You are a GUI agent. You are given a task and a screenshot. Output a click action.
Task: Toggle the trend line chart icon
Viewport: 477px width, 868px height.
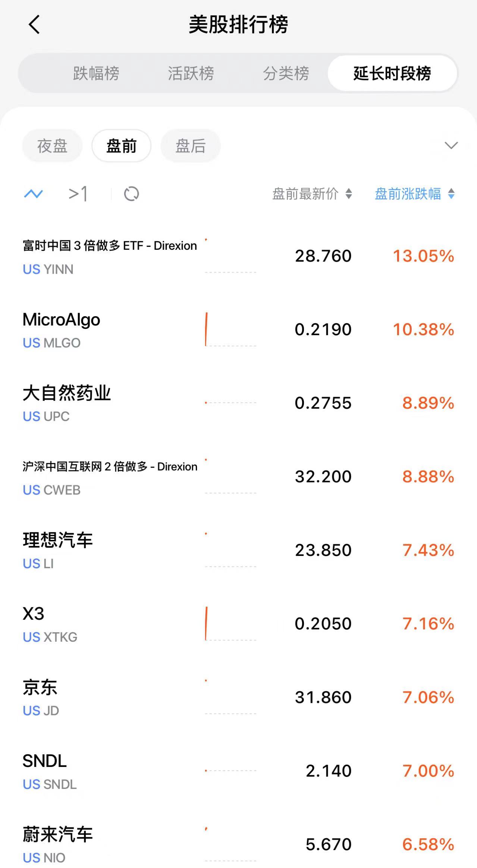34,194
